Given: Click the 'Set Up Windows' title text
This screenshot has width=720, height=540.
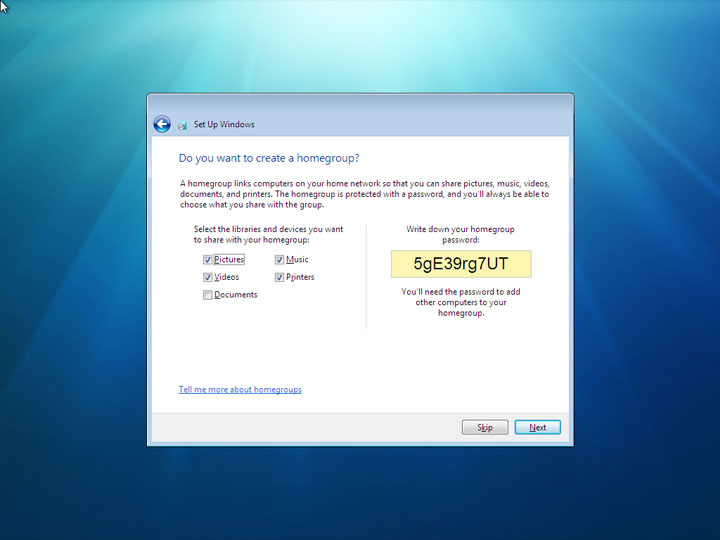Looking at the screenshot, I should 224,124.
